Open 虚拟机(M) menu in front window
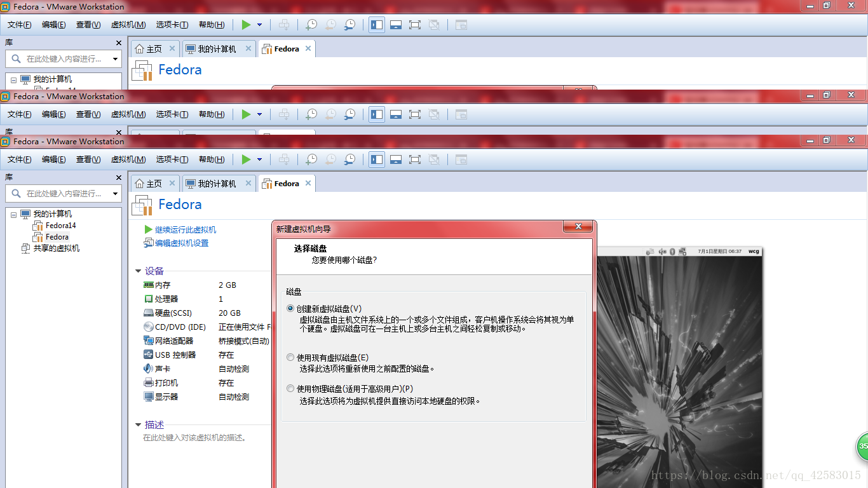 pyautogui.click(x=128, y=159)
